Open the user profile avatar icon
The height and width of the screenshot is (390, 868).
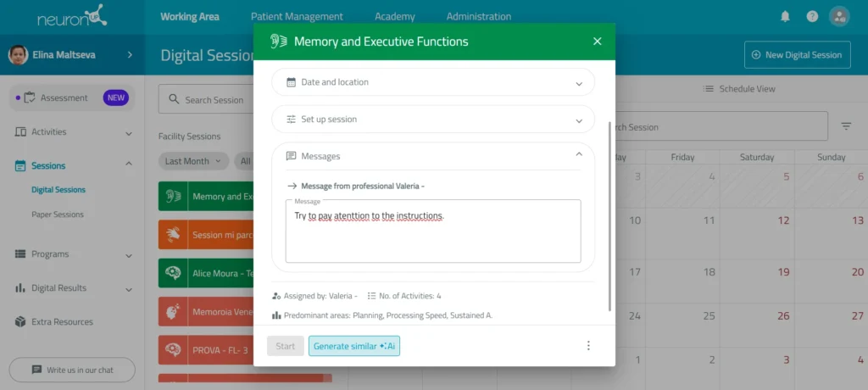click(x=839, y=17)
